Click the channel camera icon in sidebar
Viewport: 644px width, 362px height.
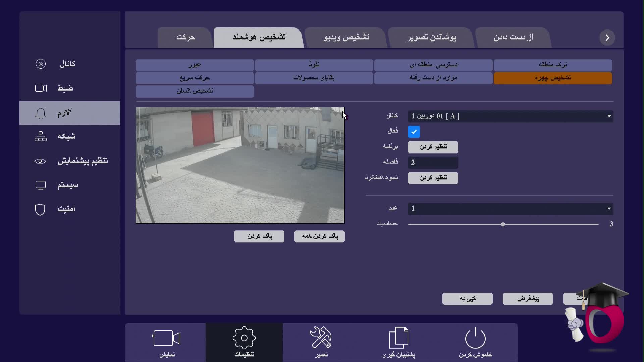[x=41, y=64]
